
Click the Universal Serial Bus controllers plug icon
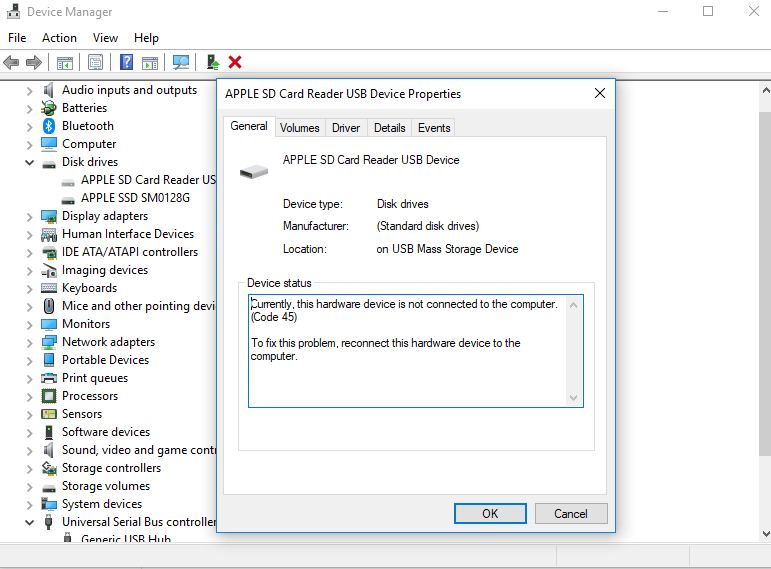point(48,522)
